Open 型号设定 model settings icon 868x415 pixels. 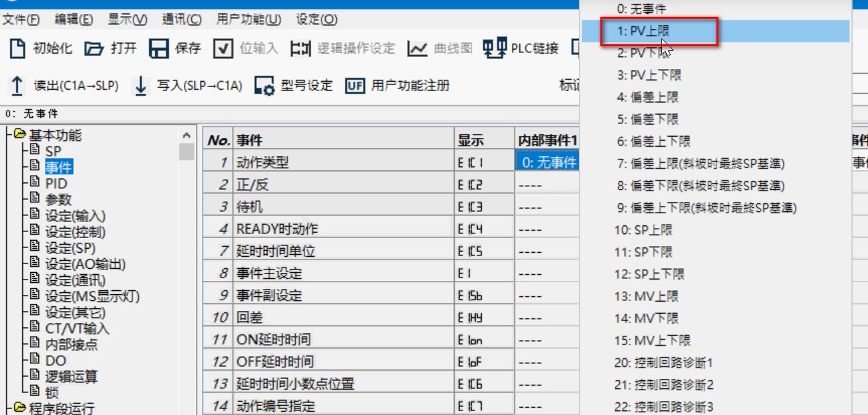[x=264, y=86]
